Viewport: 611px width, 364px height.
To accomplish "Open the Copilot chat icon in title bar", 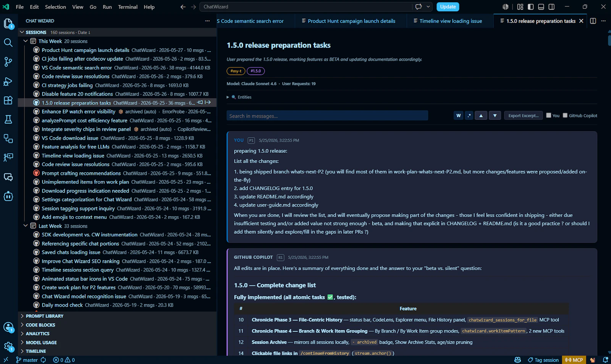I will tap(419, 7).
